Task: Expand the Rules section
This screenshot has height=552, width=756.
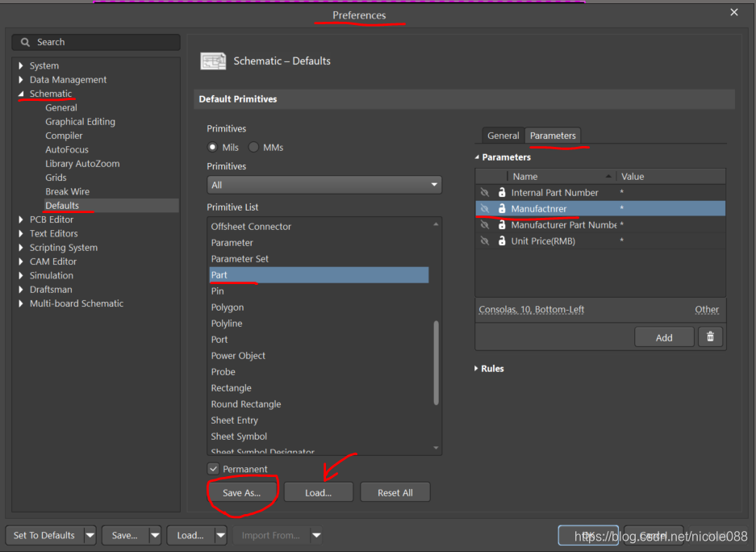Action: click(477, 369)
